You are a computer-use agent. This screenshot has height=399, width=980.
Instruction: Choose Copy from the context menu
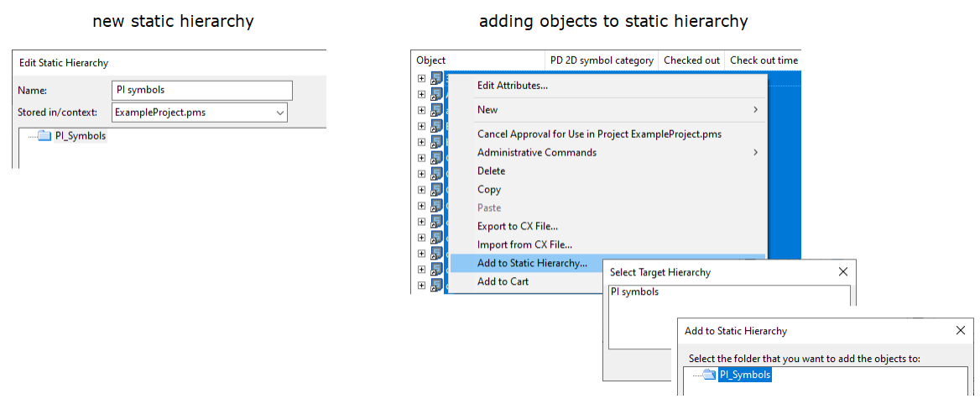coord(489,189)
